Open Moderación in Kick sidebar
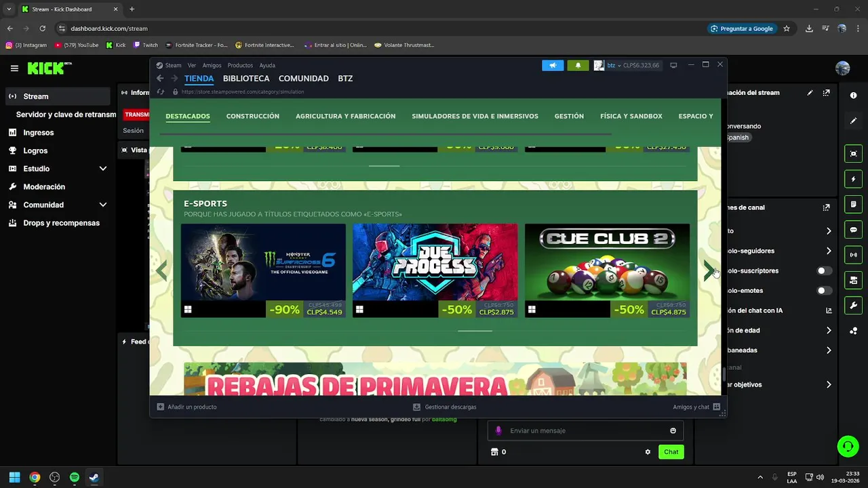 44,187
